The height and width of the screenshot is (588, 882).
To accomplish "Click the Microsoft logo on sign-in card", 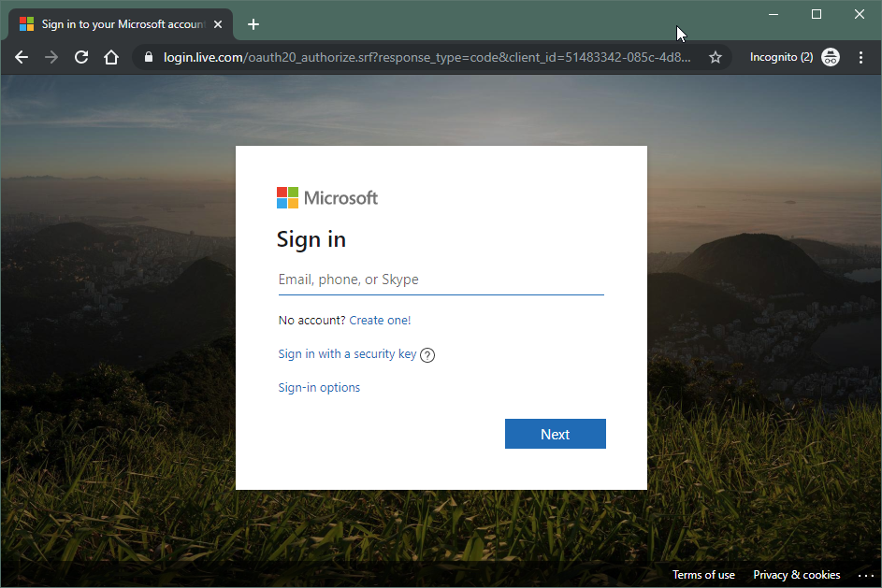I will coord(326,198).
